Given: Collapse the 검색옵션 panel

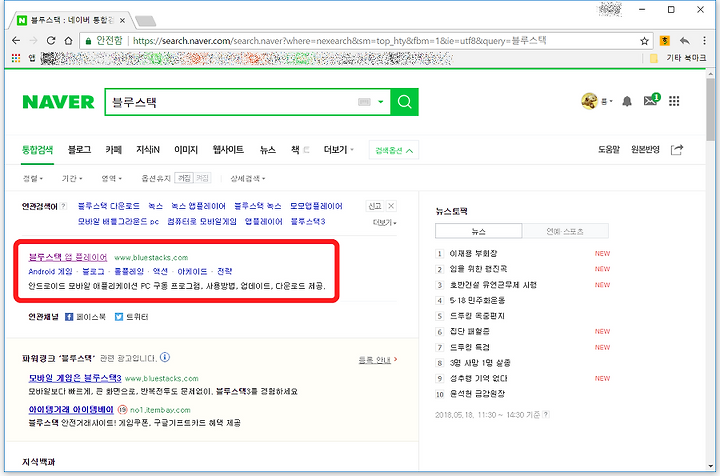Looking at the screenshot, I should [x=394, y=151].
